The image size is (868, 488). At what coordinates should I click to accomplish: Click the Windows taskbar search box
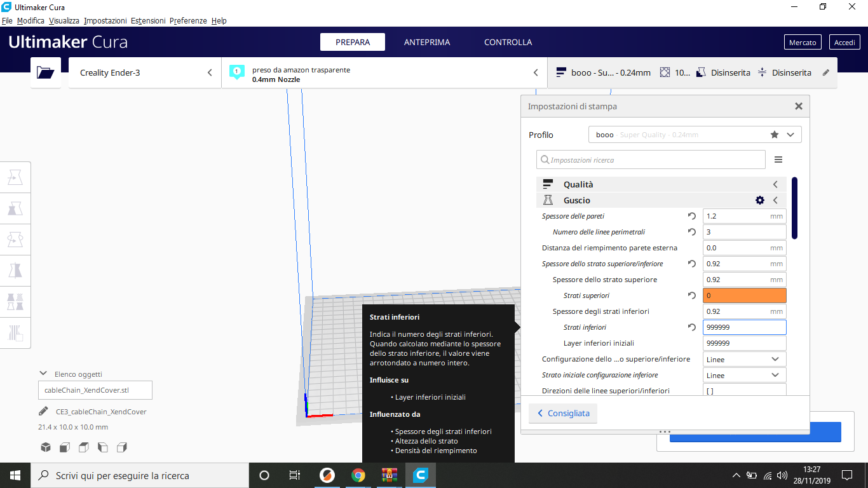pyautogui.click(x=140, y=475)
